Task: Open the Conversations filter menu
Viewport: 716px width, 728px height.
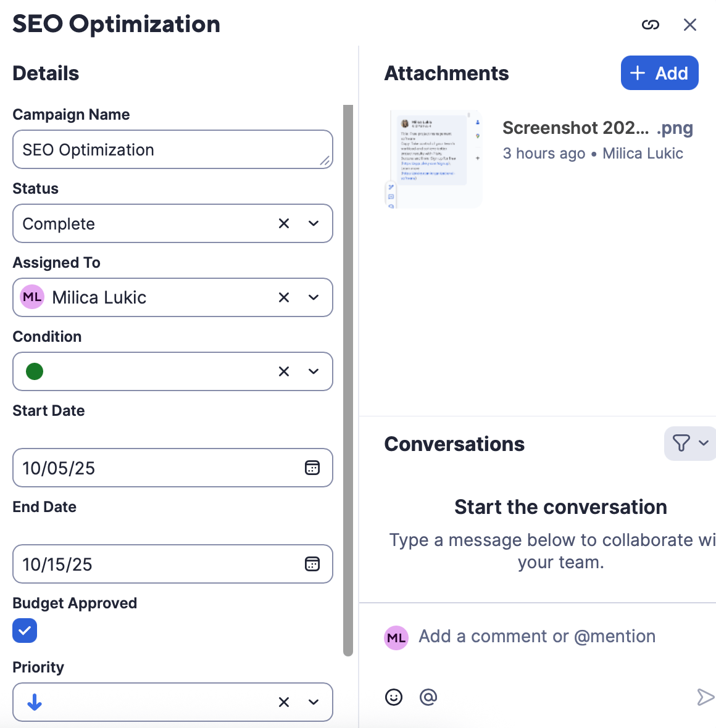Action: (x=690, y=443)
